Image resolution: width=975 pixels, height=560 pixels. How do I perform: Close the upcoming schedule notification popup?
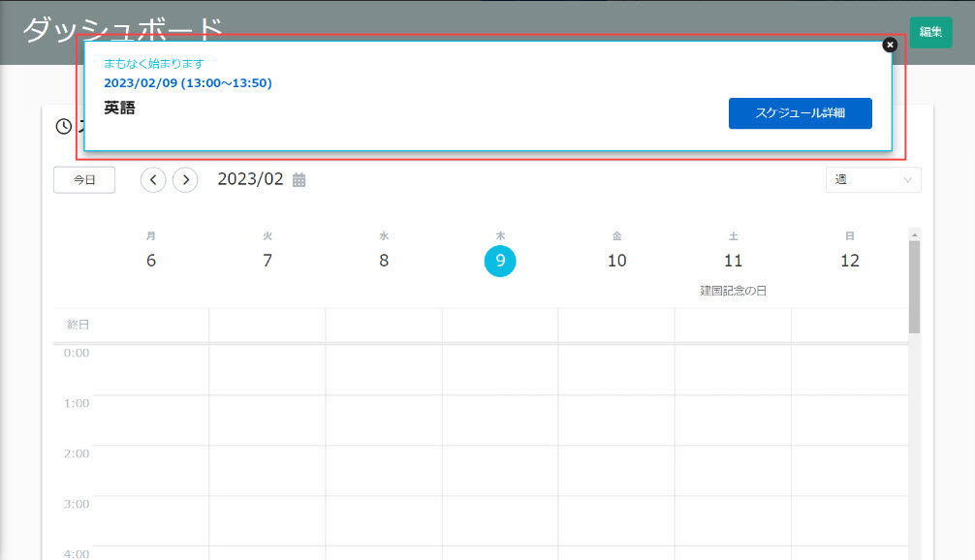[890, 45]
